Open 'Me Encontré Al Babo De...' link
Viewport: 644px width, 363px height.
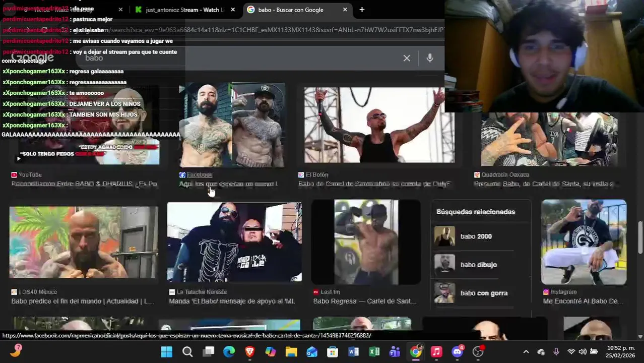[x=583, y=301]
